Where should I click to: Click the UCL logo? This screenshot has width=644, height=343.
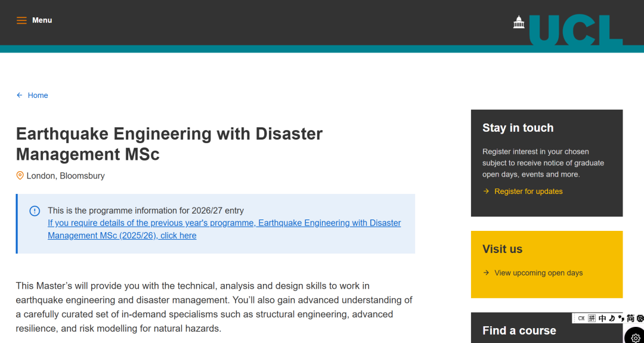[575, 30]
